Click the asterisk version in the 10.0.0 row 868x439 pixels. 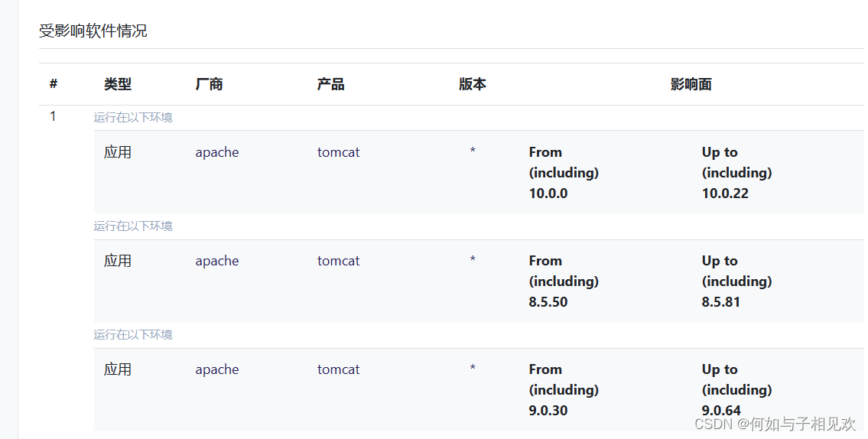473,151
